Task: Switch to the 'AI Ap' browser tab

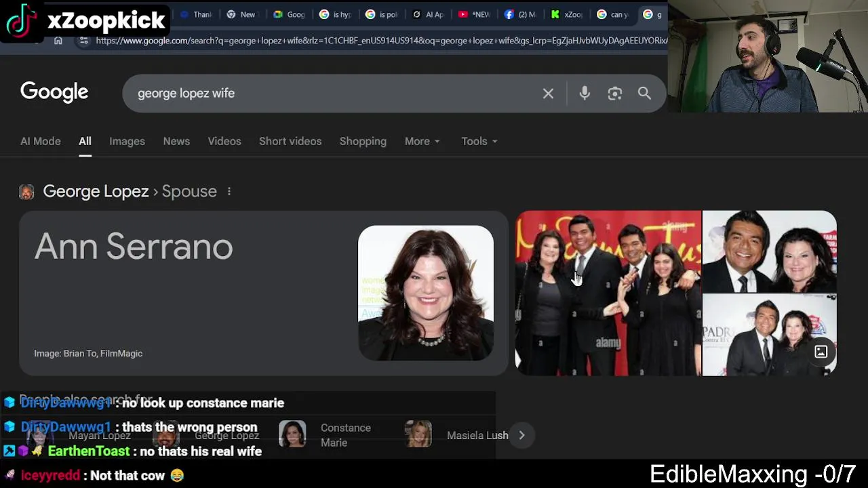Action: click(427, 14)
